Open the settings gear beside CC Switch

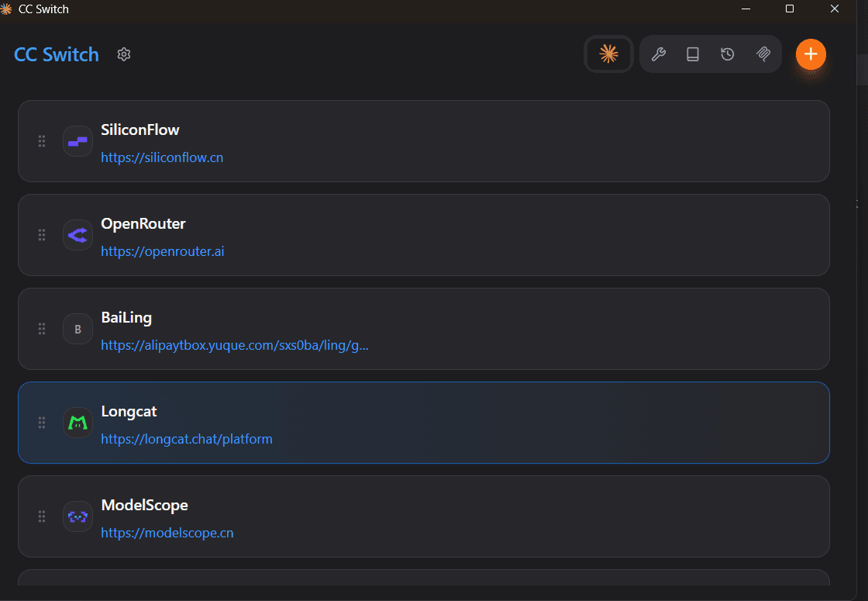coord(124,54)
